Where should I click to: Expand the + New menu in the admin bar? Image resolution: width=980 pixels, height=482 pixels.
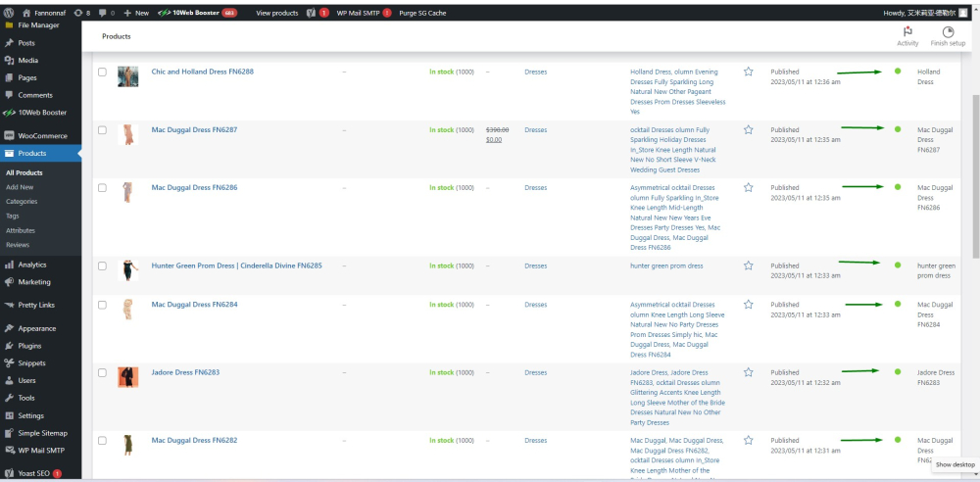pyautogui.click(x=136, y=13)
